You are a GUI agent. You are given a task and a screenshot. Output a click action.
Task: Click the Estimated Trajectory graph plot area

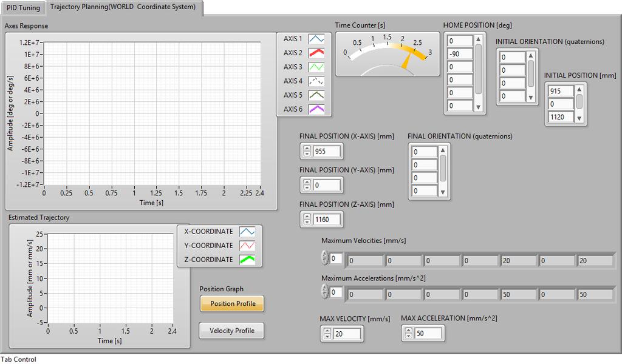[111, 278]
